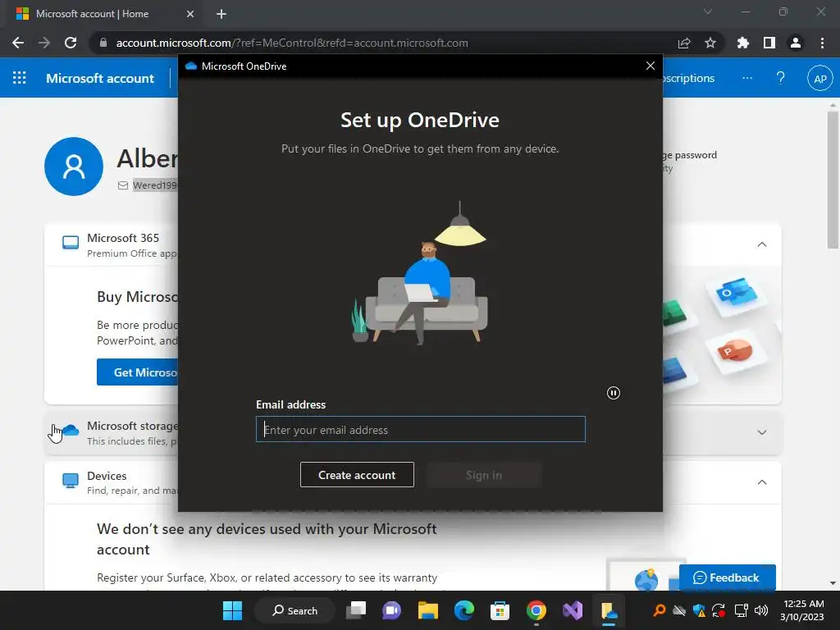Focus the email address input field
Image resolution: width=840 pixels, height=630 pixels.
pyautogui.click(x=421, y=429)
